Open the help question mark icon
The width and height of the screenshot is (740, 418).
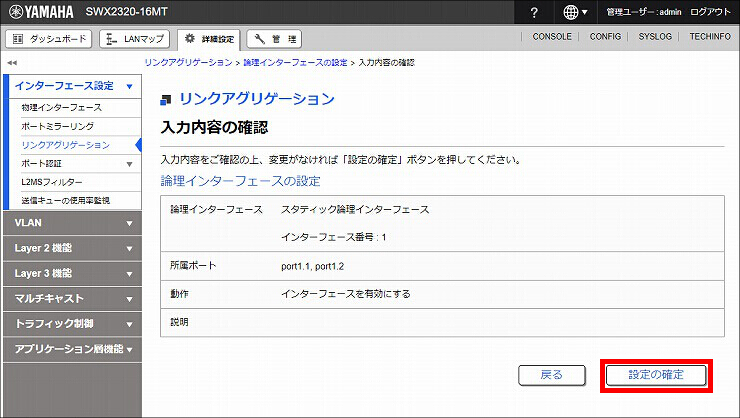[534, 12]
